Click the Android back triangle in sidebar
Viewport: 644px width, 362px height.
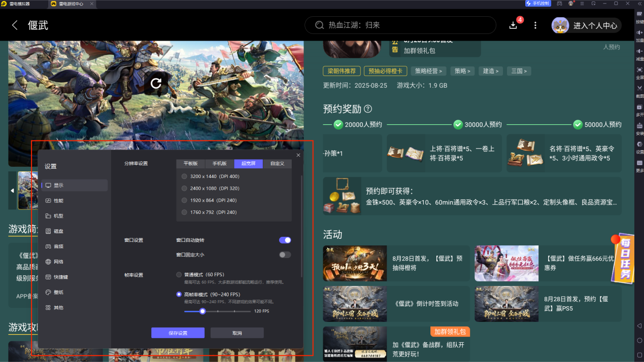click(x=639, y=325)
